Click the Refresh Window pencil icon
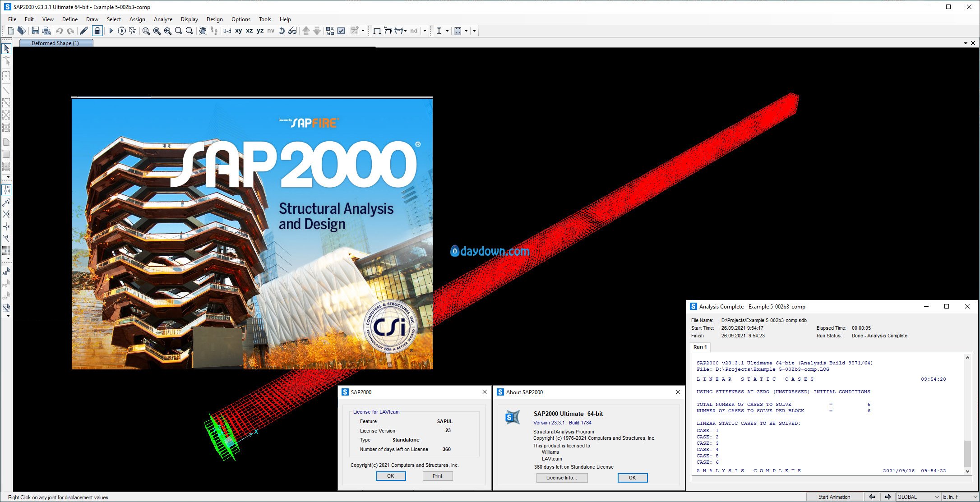 pyautogui.click(x=84, y=31)
